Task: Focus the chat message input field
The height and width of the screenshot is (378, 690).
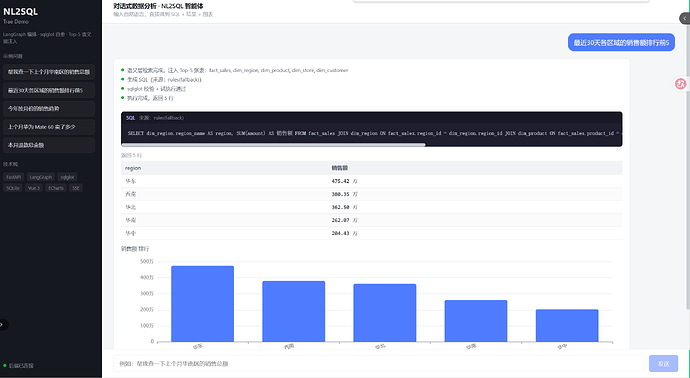Action: [379, 363]
